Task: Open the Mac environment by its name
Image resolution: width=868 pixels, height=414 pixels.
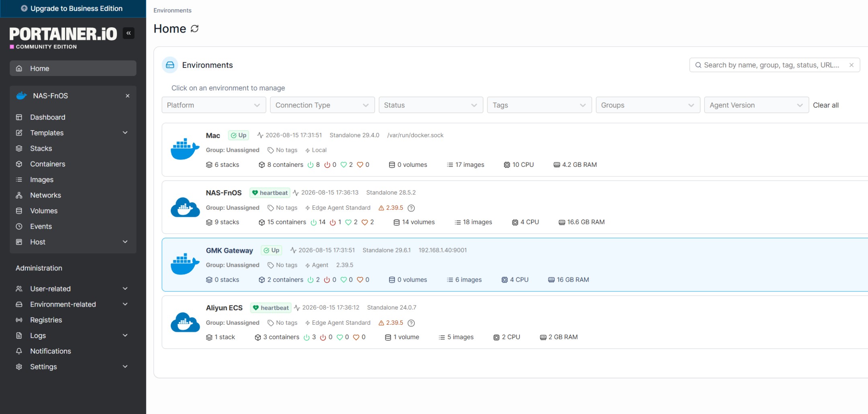Action: (x=213, y=135)
